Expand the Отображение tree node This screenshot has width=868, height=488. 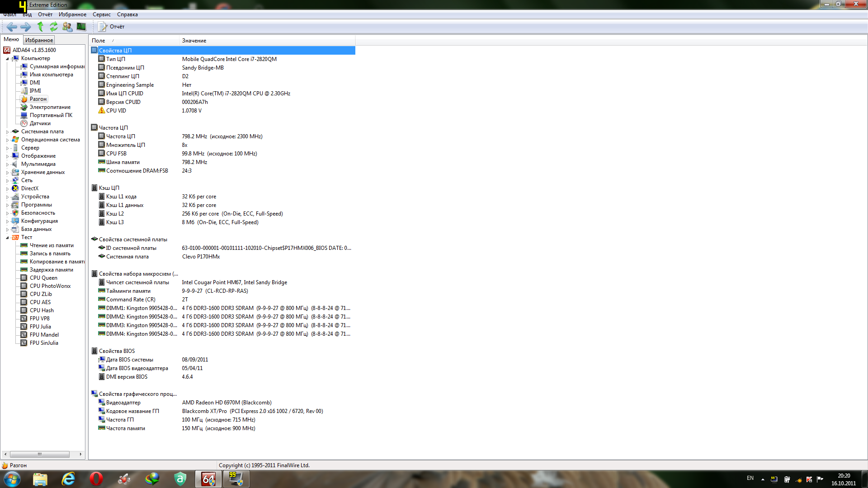point(8,156)
